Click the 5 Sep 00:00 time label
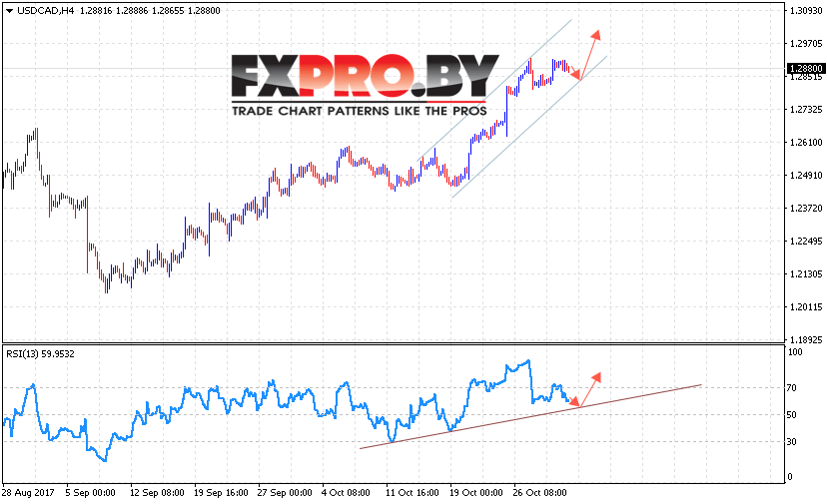This screenshot has width=827, height=504. (90, 493)
